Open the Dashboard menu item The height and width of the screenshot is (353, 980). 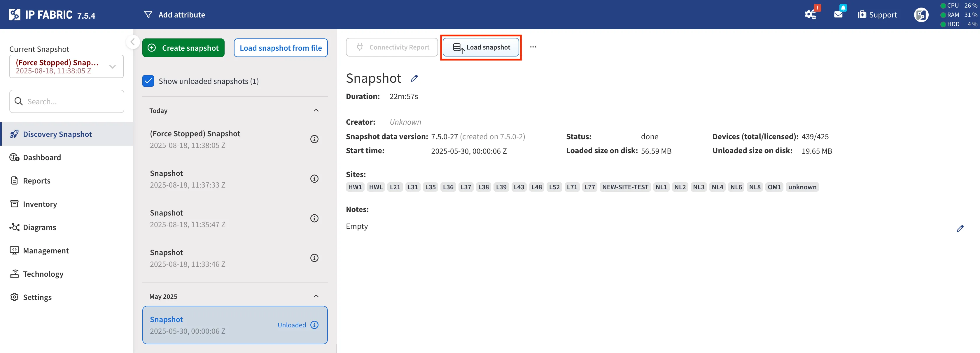tap(42, 157)
